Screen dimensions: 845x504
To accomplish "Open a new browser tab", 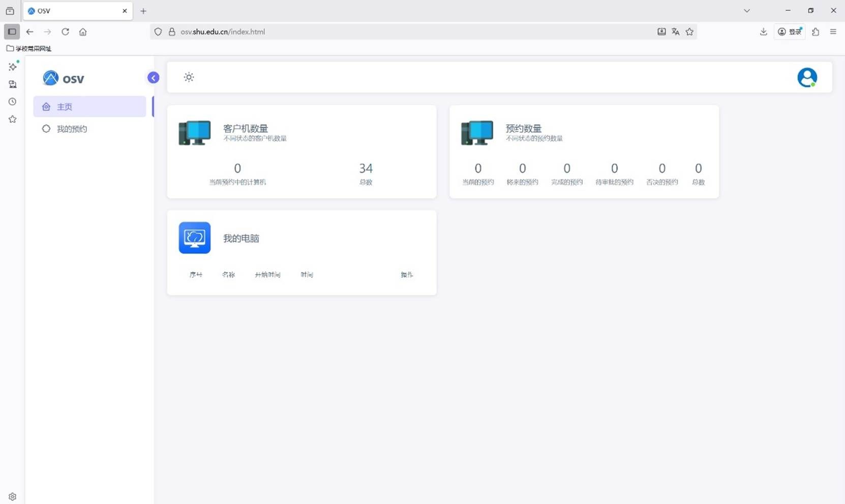I will pos(143,11).
